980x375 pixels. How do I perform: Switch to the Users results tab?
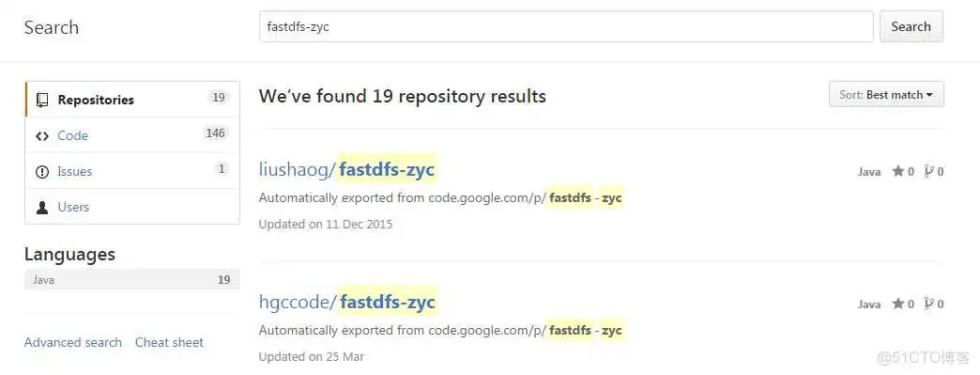click(132, 207)
